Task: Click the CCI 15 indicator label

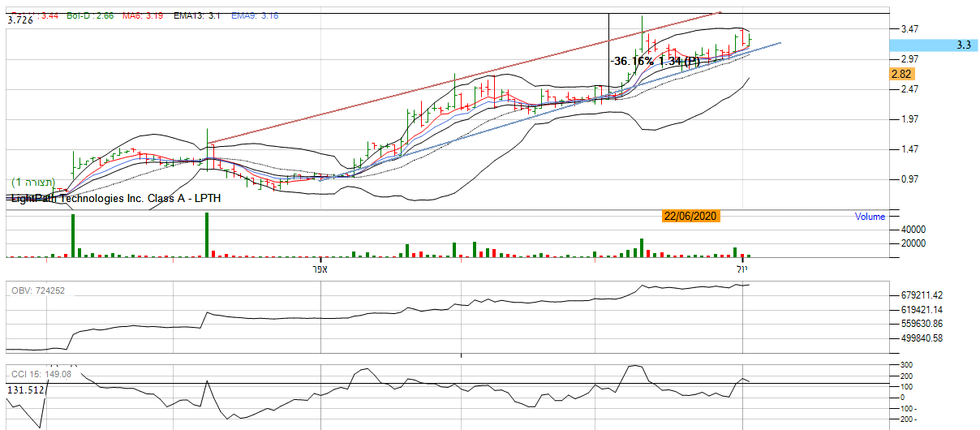Action: pyautogui.click(x=41, y=374)
